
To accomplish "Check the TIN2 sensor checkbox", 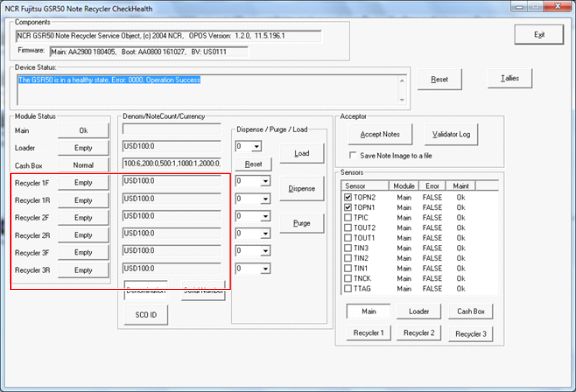I will pos(348,258).
